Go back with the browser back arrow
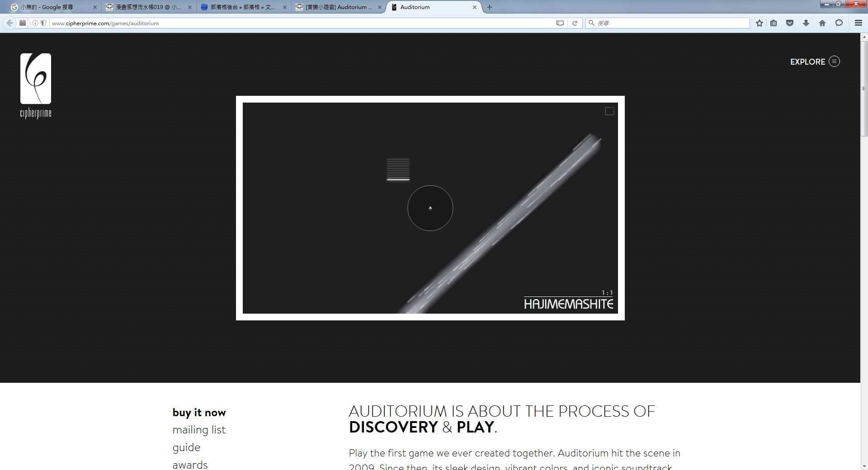The height and width of the screenshot is (470, 868). [9, 23]
